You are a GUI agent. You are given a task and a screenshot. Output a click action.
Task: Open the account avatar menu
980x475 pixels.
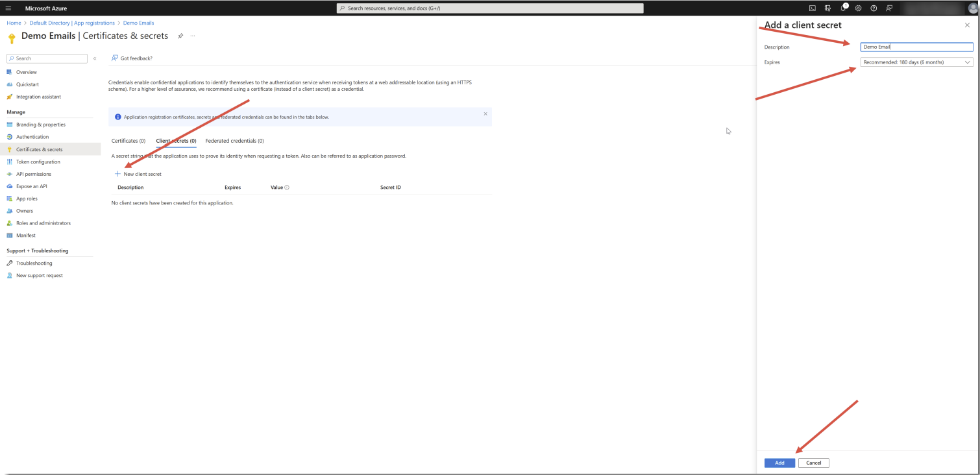pos(972,8)
